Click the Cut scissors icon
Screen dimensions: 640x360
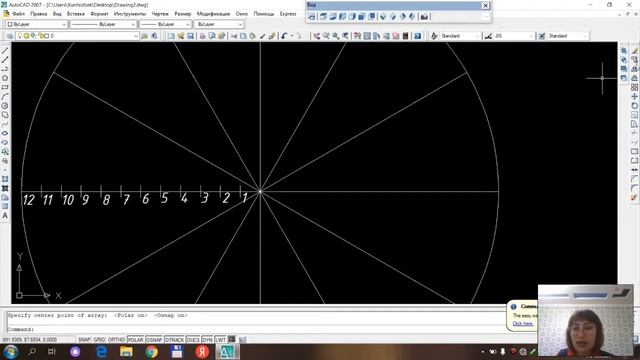233,36
